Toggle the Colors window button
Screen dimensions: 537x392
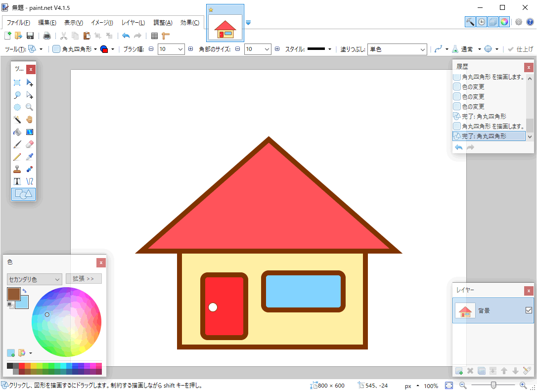pyautogui.click(x=504, y=22)
